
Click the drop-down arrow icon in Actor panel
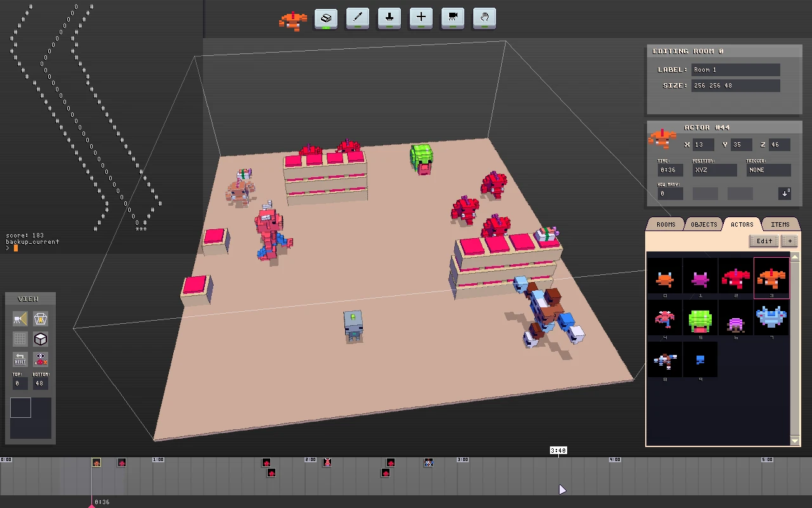click(x=785, y=194)
